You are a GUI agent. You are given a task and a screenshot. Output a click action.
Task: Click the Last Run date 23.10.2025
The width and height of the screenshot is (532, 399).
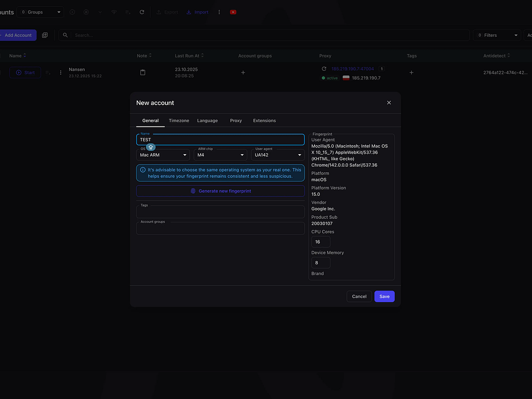pos(186,70)
